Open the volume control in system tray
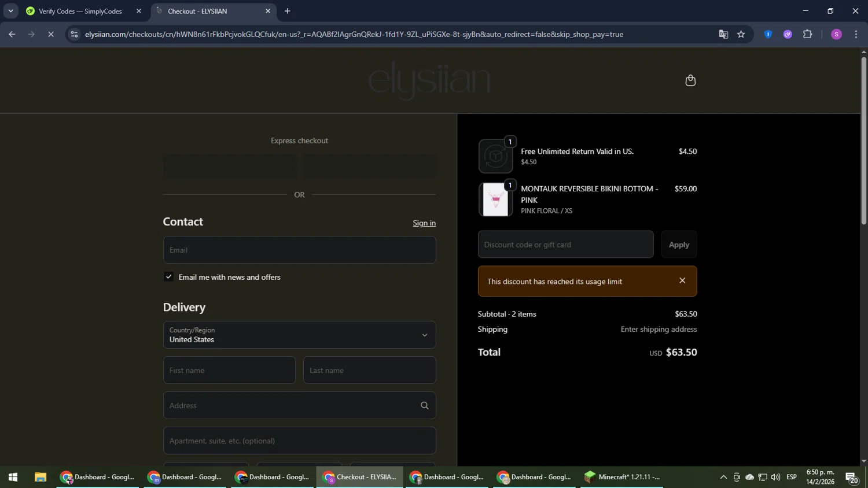868x488 pixels. tap(775, 477)
